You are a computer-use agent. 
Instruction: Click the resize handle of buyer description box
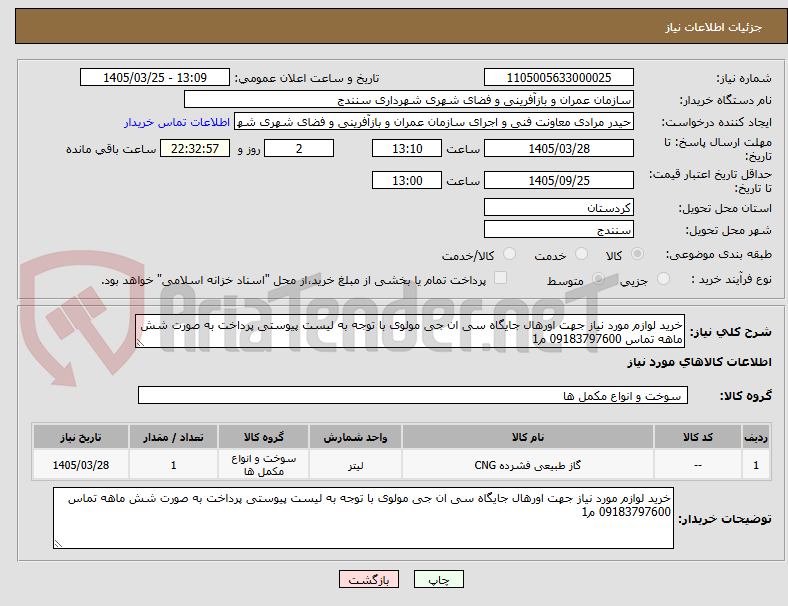[x=58, y=543]
